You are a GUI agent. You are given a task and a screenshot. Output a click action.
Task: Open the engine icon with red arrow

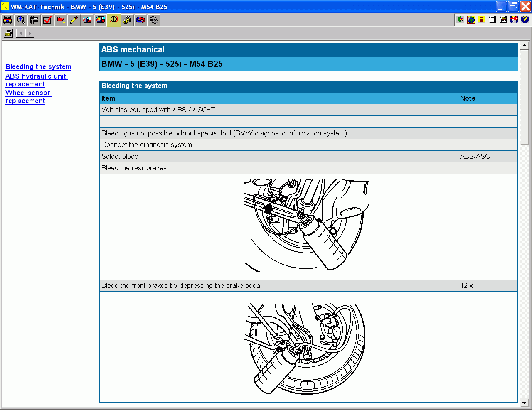pos(87,20)
